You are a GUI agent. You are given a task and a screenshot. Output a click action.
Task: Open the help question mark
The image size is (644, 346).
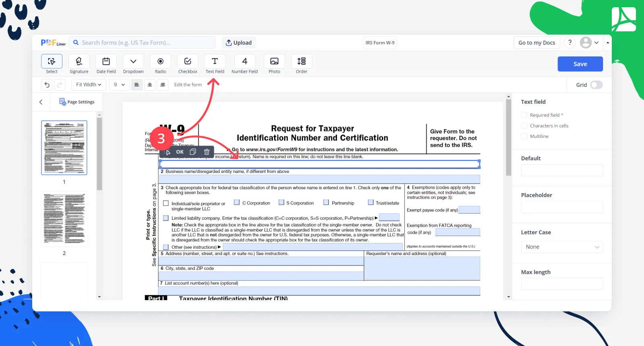tap(570, 42)
